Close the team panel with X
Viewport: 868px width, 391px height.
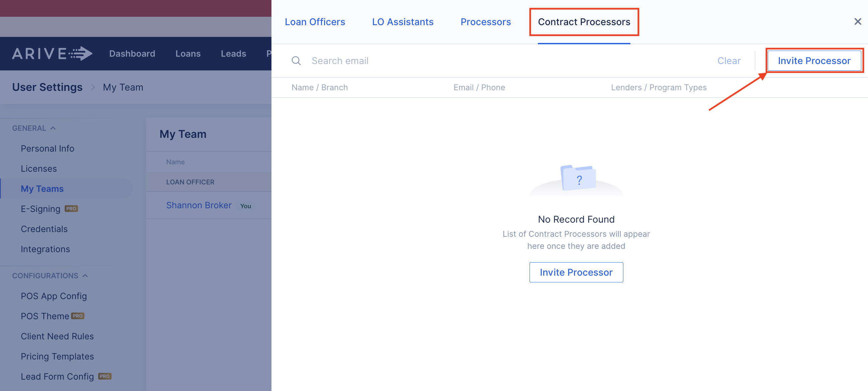[858, 21]
